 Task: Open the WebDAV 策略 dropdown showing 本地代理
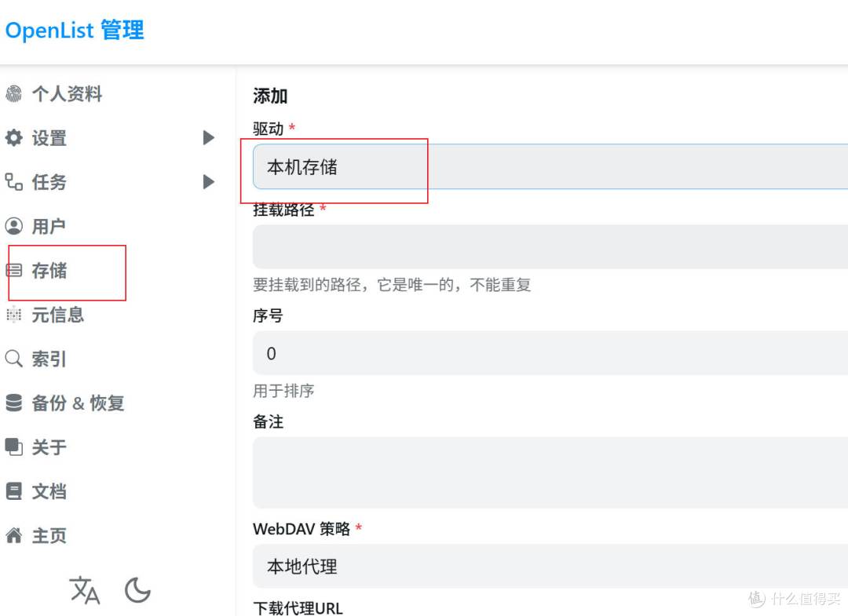pos(471,567)
